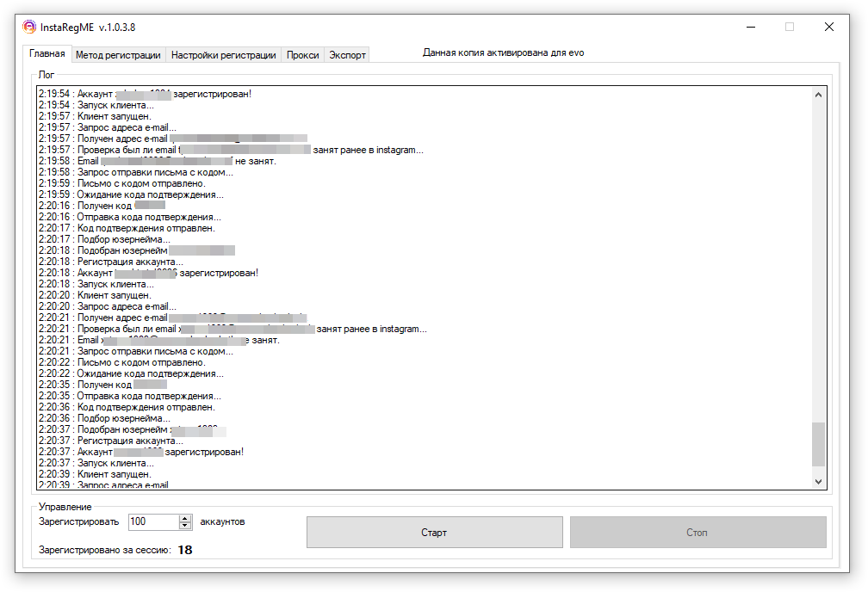Select log line '2:20:22 : Письмо с кодом отправлено.'
Image resolution: width=868 pixels, height=592 pixels.
pos(121,362)
